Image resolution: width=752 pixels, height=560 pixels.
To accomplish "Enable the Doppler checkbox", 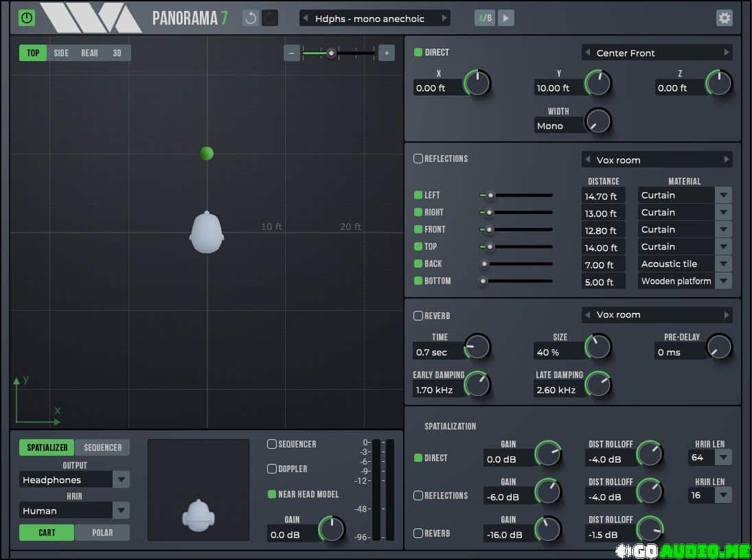I will 272,469.
